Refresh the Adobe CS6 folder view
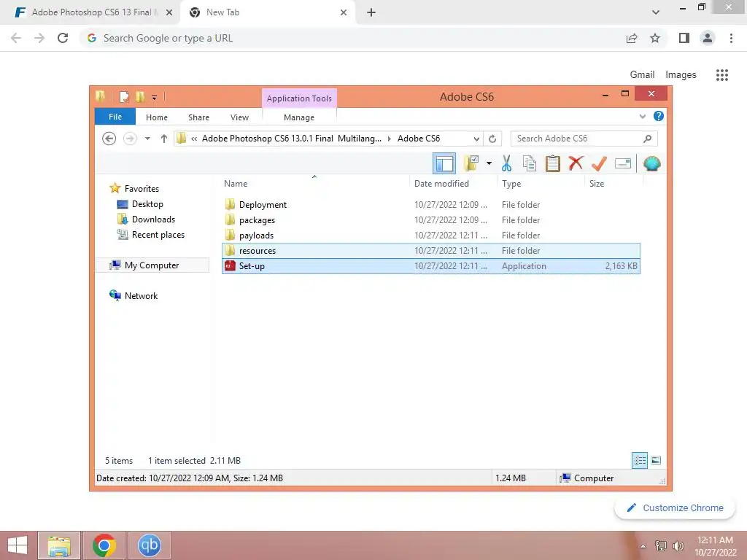Screen dimensions: 747x560 (492, 139)
